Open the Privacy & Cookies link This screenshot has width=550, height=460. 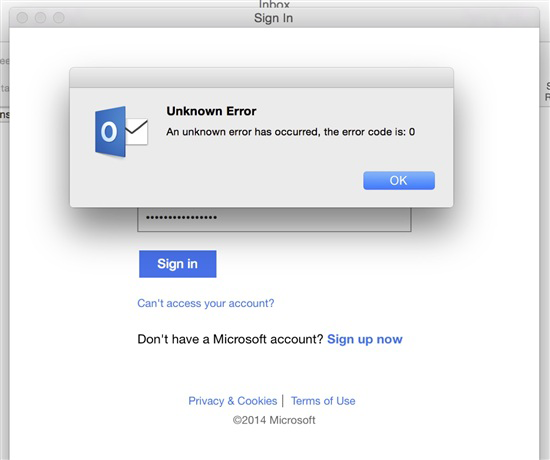point(233,401)
